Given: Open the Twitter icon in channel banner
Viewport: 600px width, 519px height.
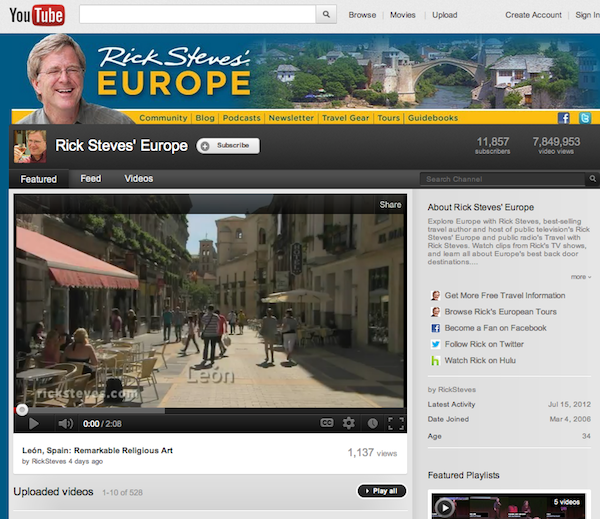Looking at the screenshot, I should (585, 118).
